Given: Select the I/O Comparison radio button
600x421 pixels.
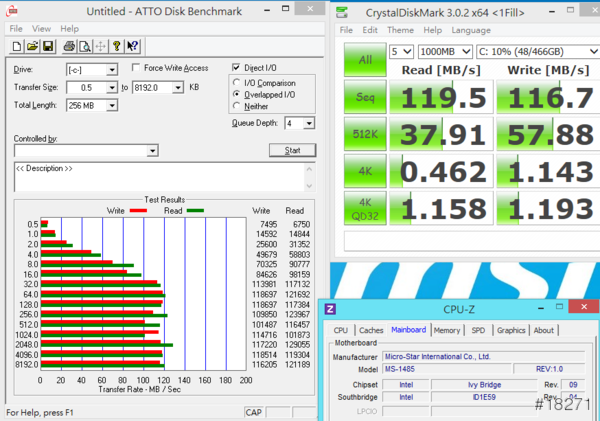Looking at the screenshot, I should tap(236, 82).
